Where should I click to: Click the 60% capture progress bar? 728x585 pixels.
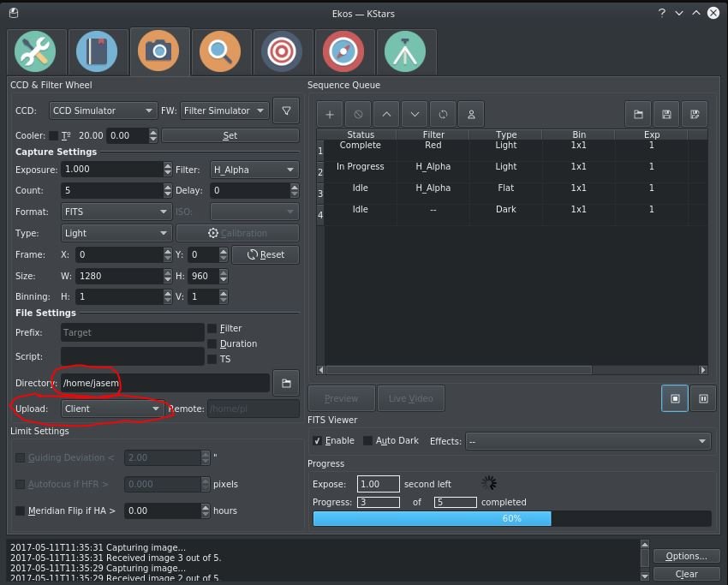[x=512, y=518]
